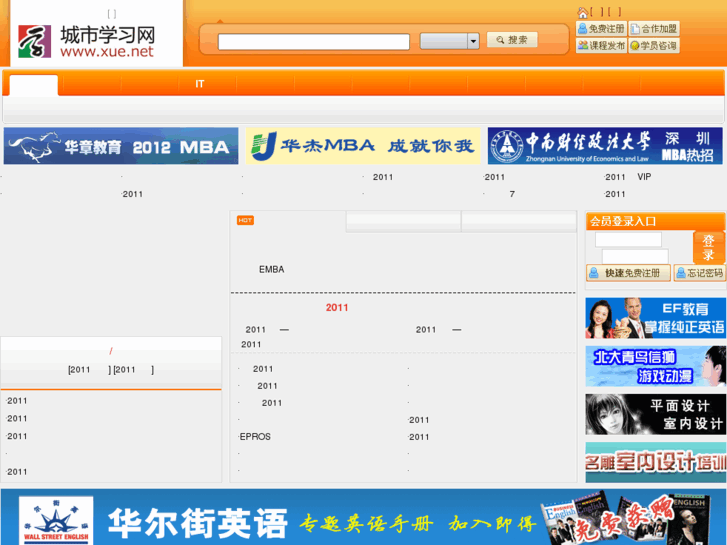Click the 免费注册 button in header
The height and width of the screenshot is (545, 727).
point(601,29)
